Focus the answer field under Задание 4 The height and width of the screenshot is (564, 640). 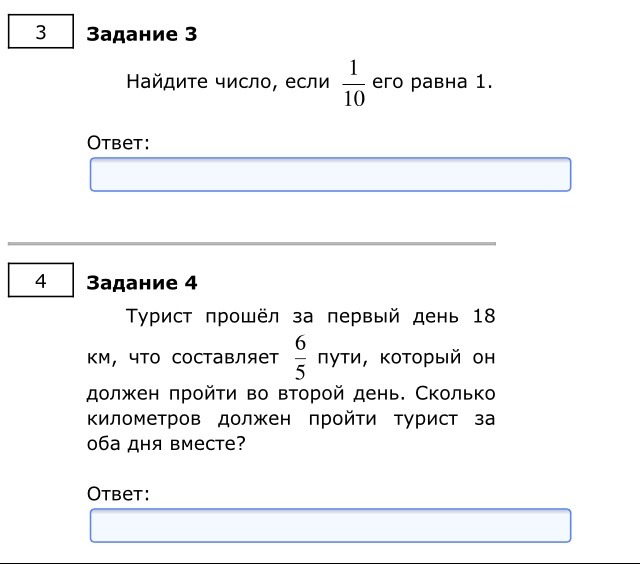(330, 525)
